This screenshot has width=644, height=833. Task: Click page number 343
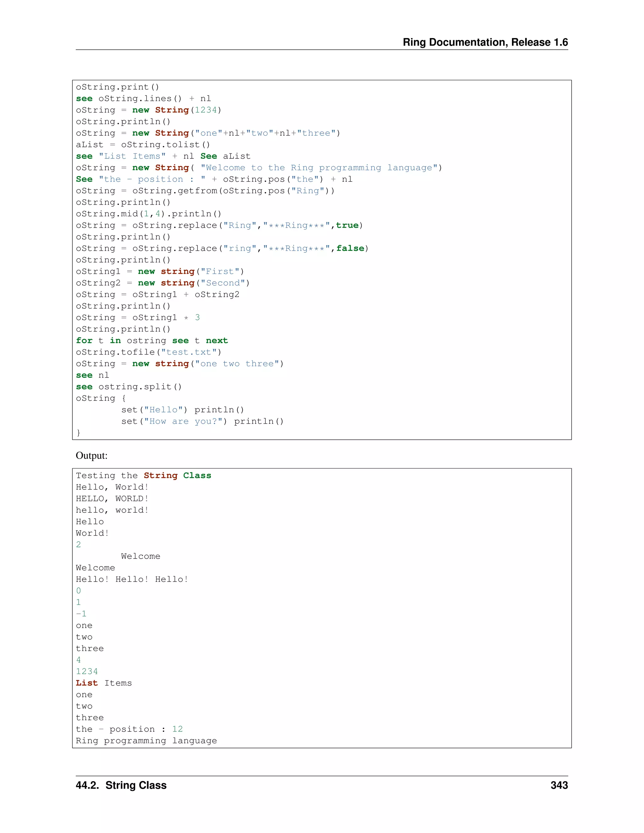coord(559,785)
